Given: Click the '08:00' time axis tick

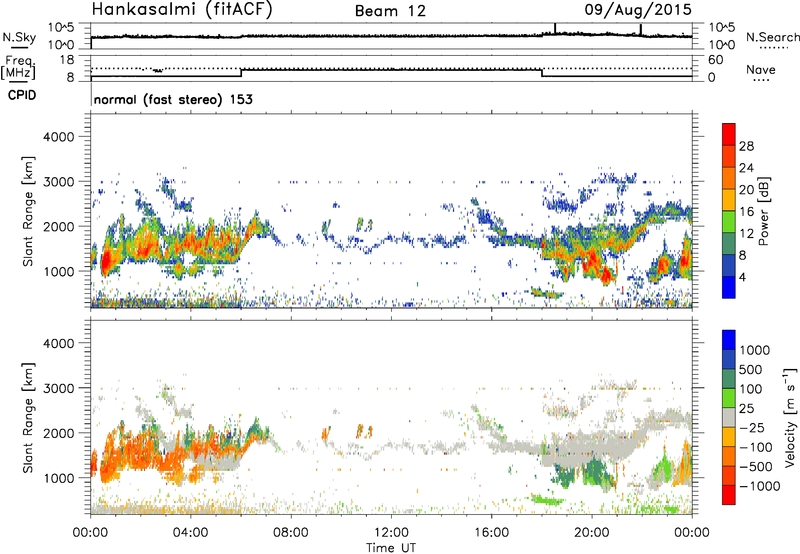Looking at the screenshot, I should (x=291, y=533).
